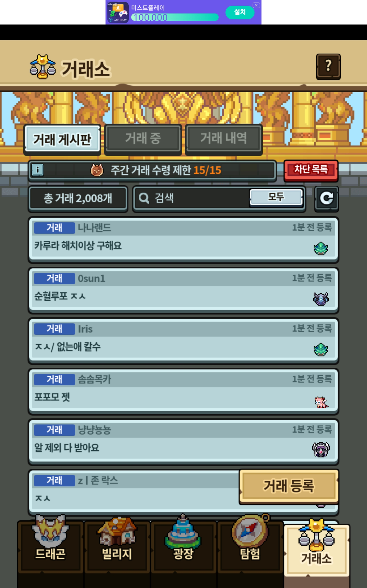
Task: Tap green dragon icon on 나나랜드 post
Action: 321,248
